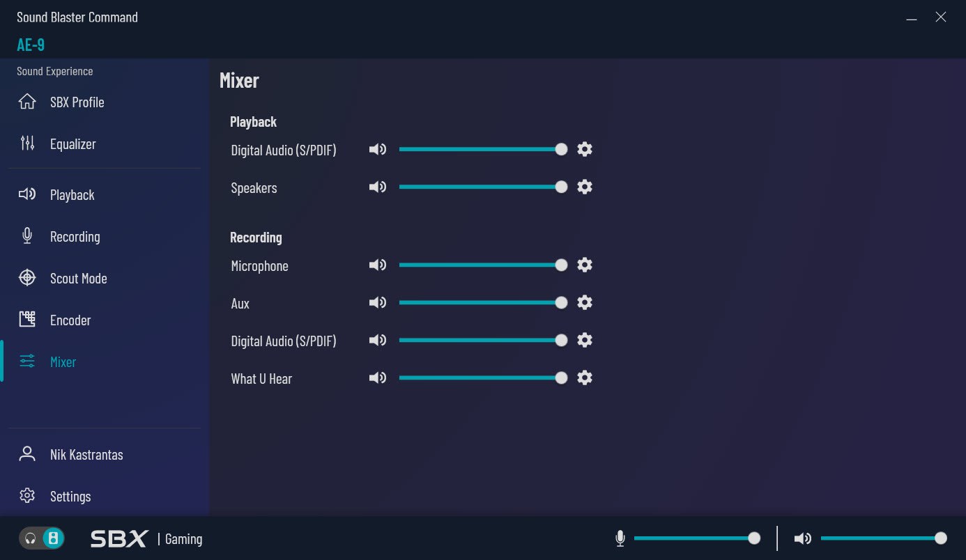Open the Equalizer page

[73, 144]
